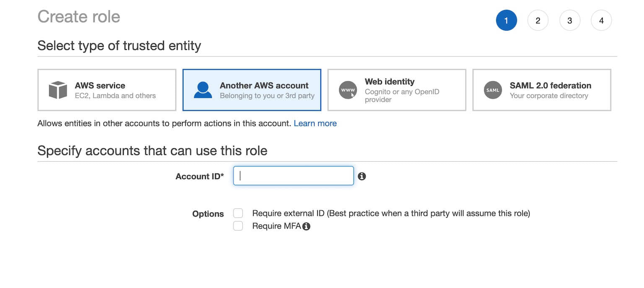The image size is (644, 288).
Task: Click the AWS service cube icon
Action: (58, 90)
